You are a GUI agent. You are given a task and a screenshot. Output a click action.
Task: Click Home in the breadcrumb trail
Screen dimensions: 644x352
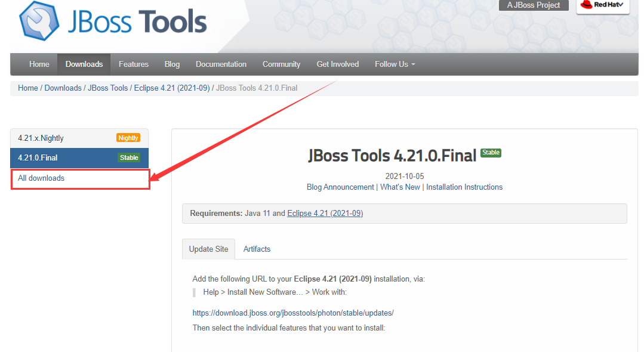pos(28,88)
